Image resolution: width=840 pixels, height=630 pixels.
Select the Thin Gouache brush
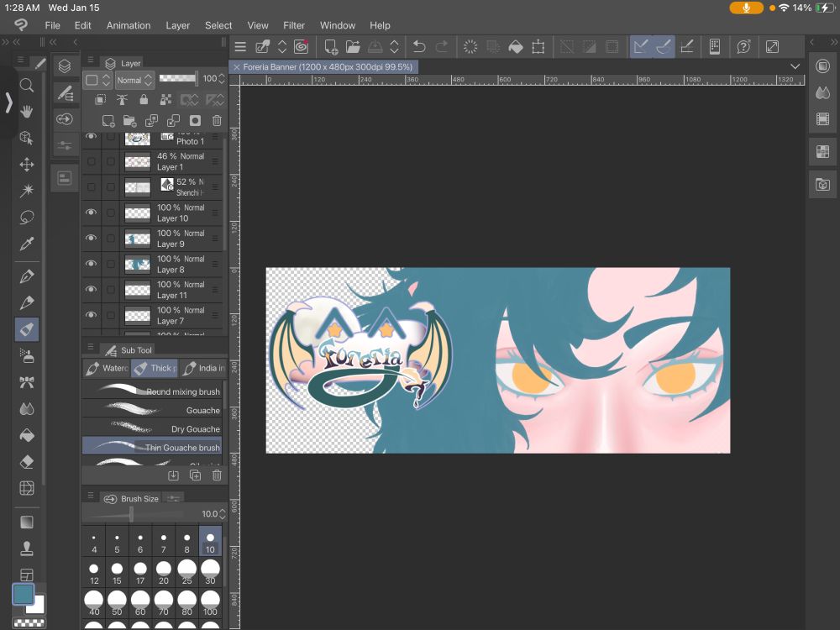152,448
